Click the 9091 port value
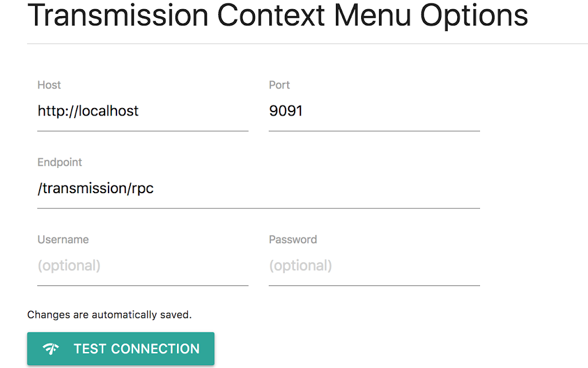Image resolution: width=588 pixels, height=368 pixels. point(286,111)
